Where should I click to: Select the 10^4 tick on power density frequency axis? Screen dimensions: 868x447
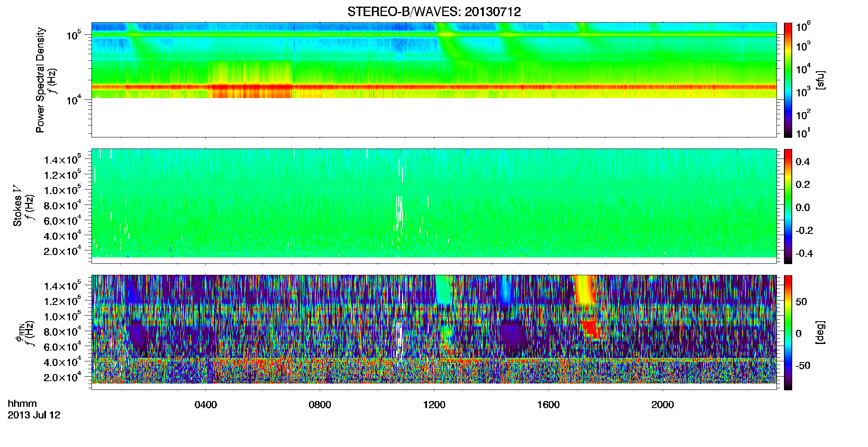click(74, 100)
